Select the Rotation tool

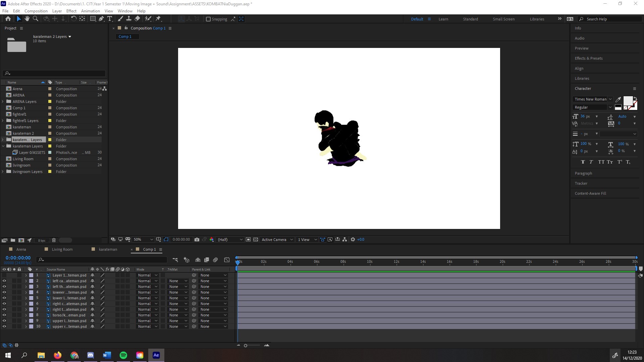point(73,19)
